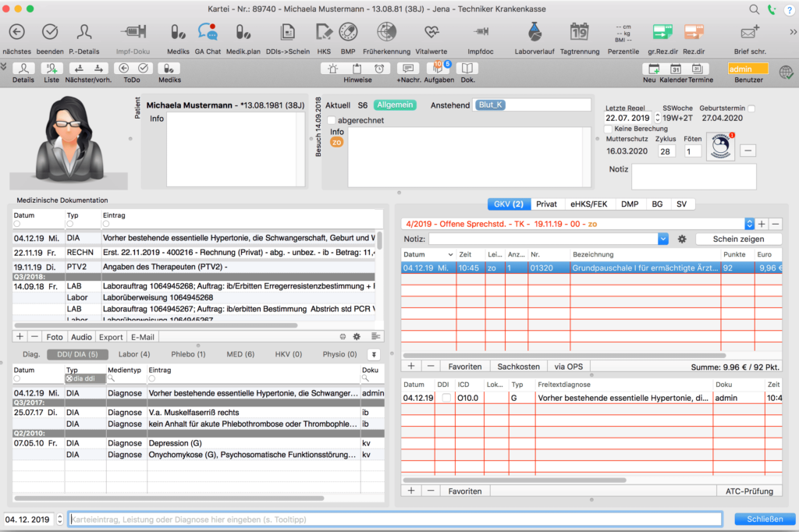Click Tagtrennung calendar icon
Image resolution: width=799 pixels, height=532 pixels.
[580, 32]
